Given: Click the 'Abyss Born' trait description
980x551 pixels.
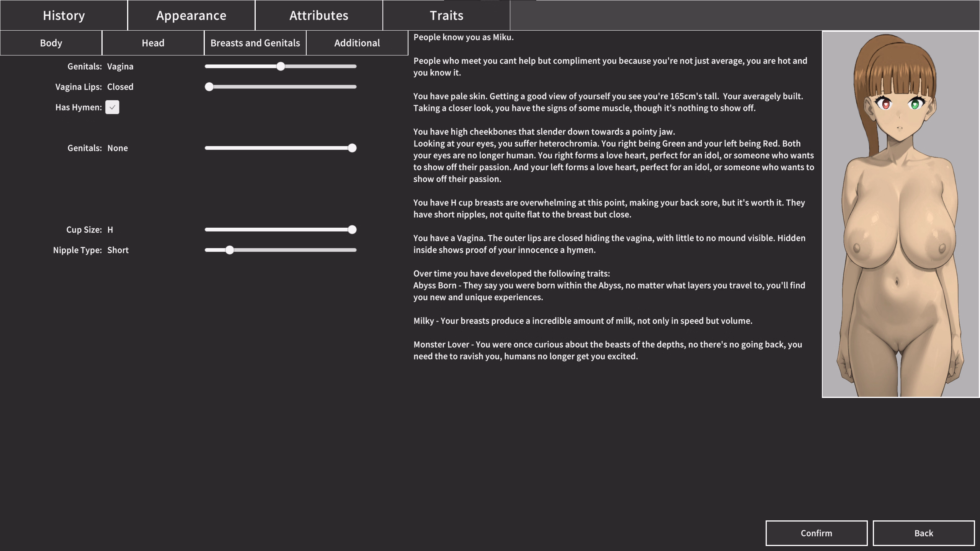Looking at the screenshot, I should pyautogui.click(x=609, y=291).
